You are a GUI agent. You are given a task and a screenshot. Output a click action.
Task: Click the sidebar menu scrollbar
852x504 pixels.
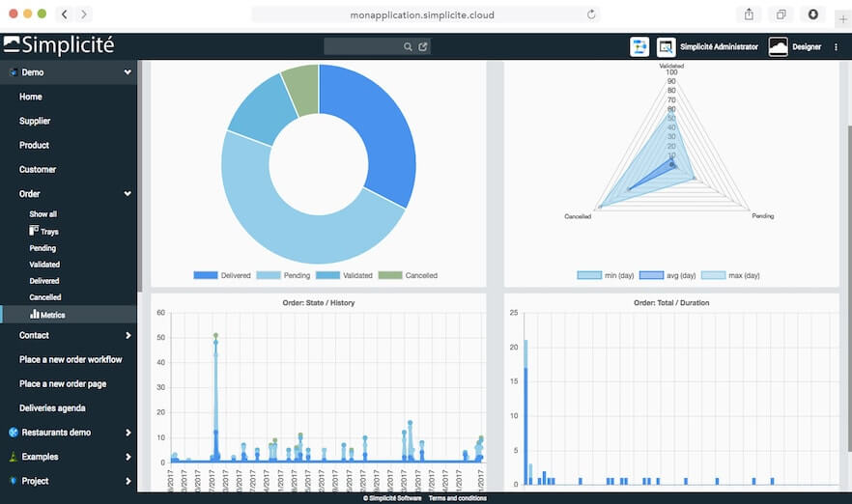pyautogui.click(x=140, y=177)
